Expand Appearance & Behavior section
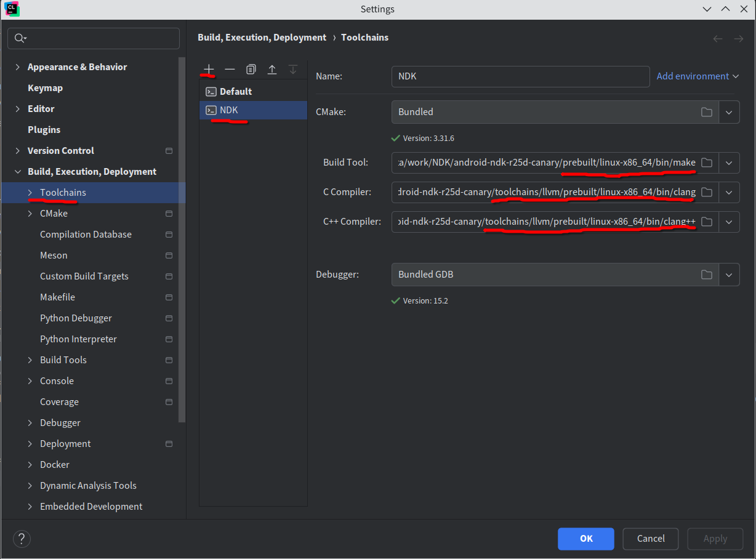Image resolution: width=756 pixels, height=559 pixels. (17, 67)
